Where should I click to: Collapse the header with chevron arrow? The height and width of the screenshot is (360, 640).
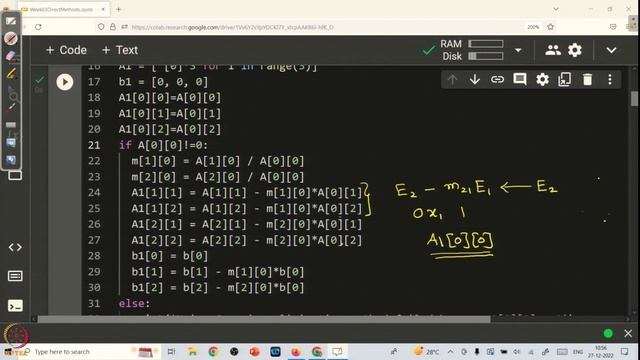tap(611, 50)
